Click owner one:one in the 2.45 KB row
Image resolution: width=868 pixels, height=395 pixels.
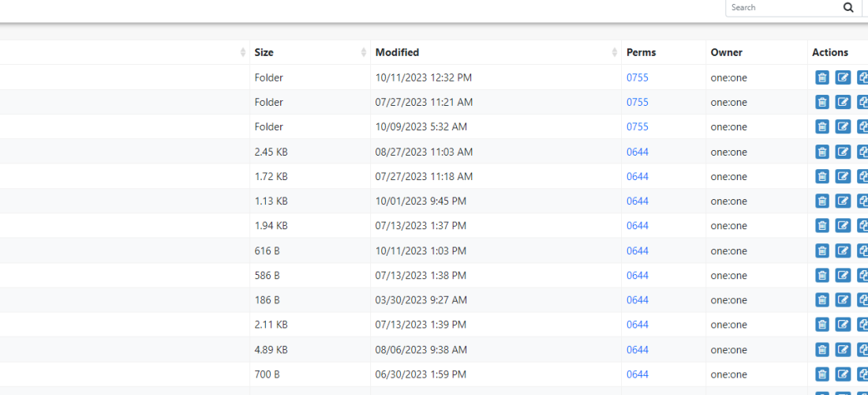(x=728, y=152)
